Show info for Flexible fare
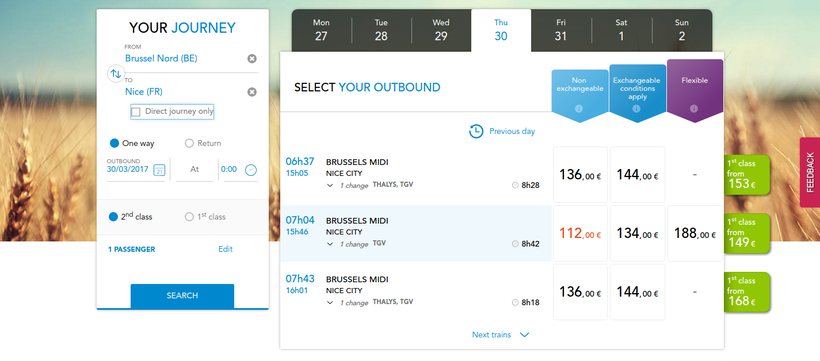Image resolution: width=820 pixels, height=361 pixels. click(694, 109)
